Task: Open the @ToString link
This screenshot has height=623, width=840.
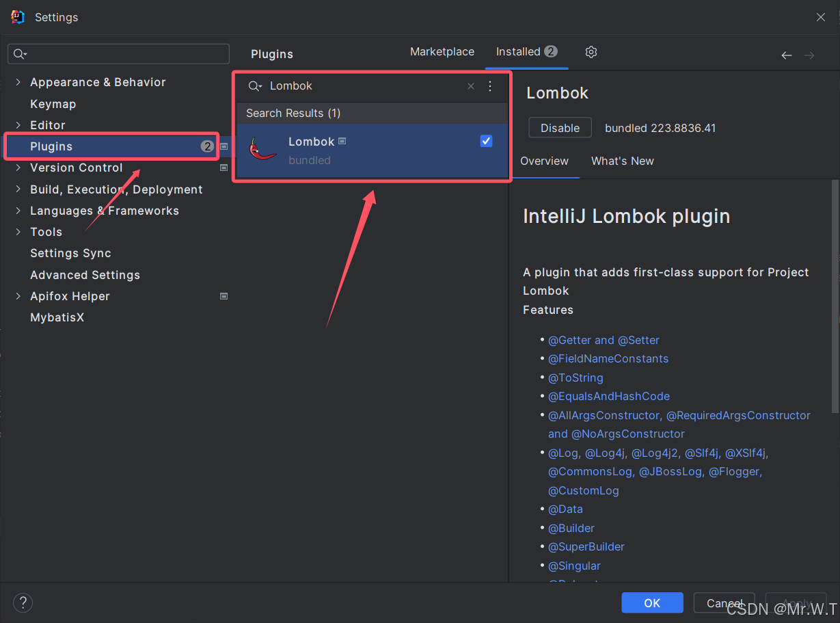Action: (575, 377)
